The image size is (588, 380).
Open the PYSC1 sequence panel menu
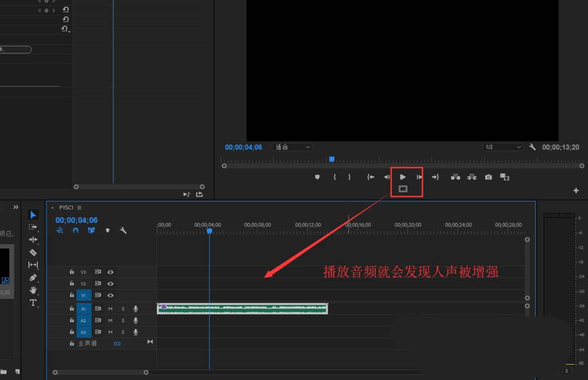(x=79, y=207)
